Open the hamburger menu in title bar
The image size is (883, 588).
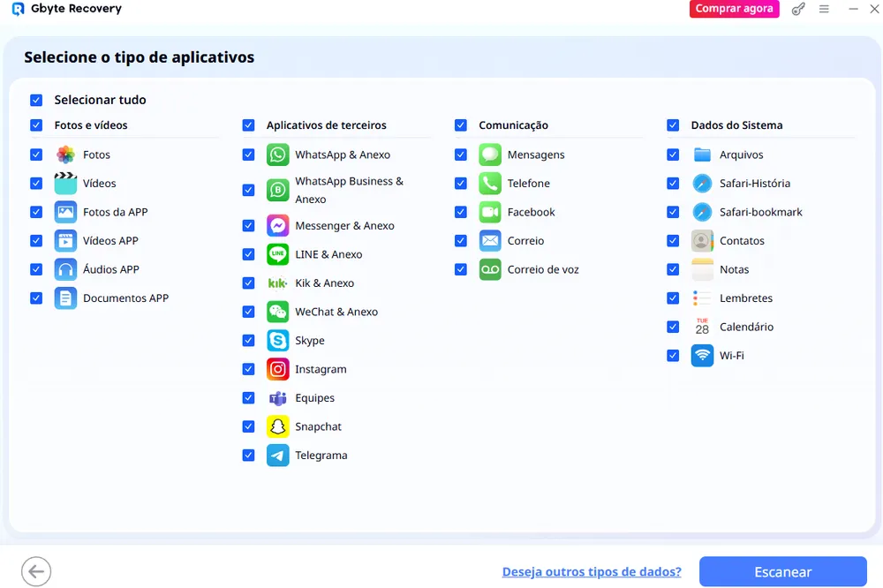point(824,9)
